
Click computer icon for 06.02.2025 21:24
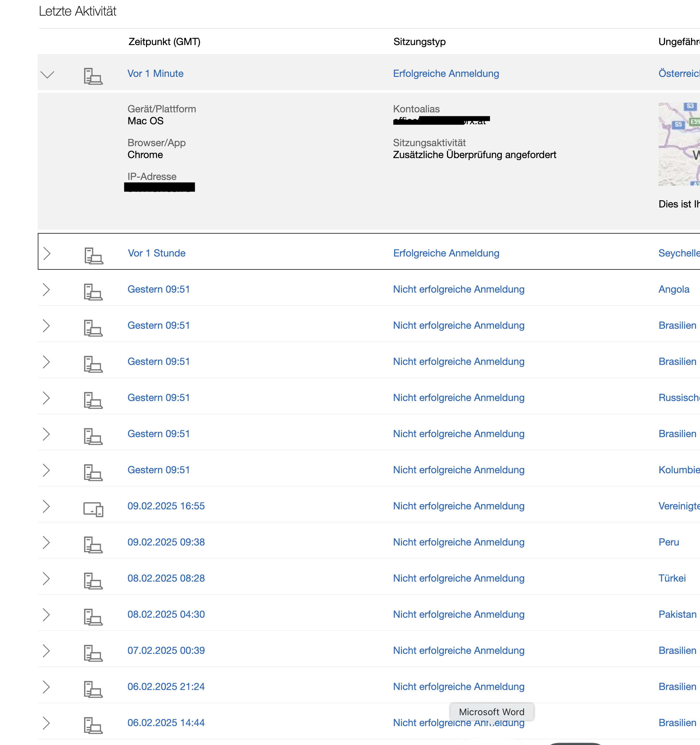(x=93, y=689)
